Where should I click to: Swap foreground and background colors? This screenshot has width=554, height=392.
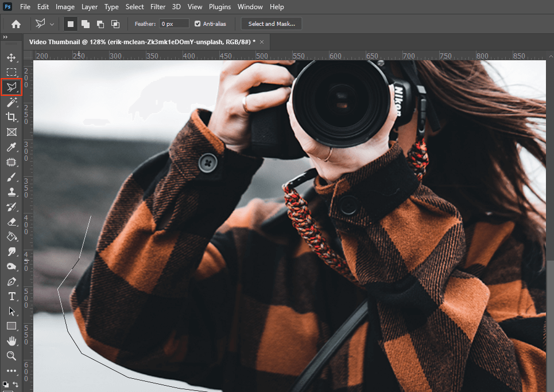(x=16, y=384)
